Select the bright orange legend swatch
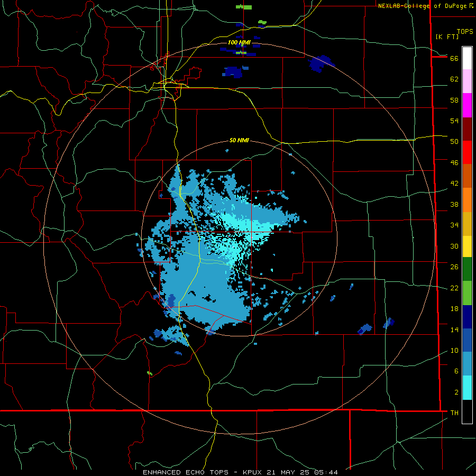 (x=467, y=200)
